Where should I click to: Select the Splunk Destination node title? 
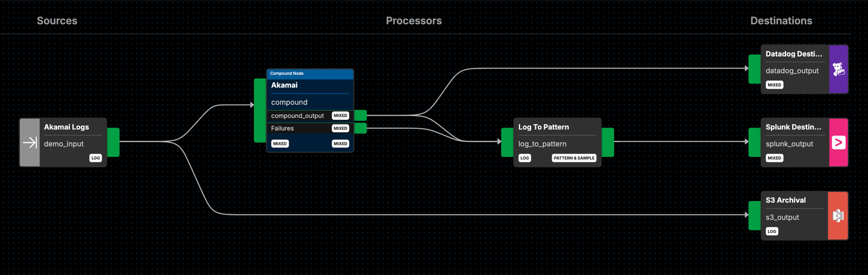coord(794,127)
